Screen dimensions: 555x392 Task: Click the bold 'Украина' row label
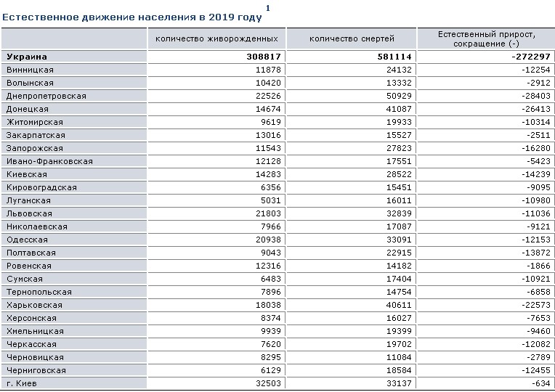coord(27,57)
